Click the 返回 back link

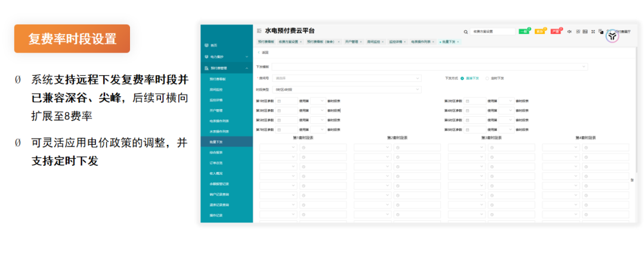[264, 53]
